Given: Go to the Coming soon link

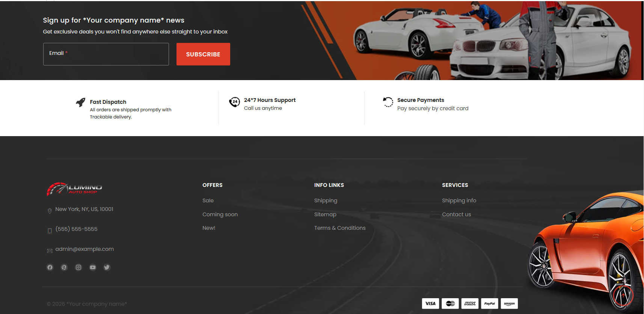Looking at the screenshot, I should click(220, 214).
